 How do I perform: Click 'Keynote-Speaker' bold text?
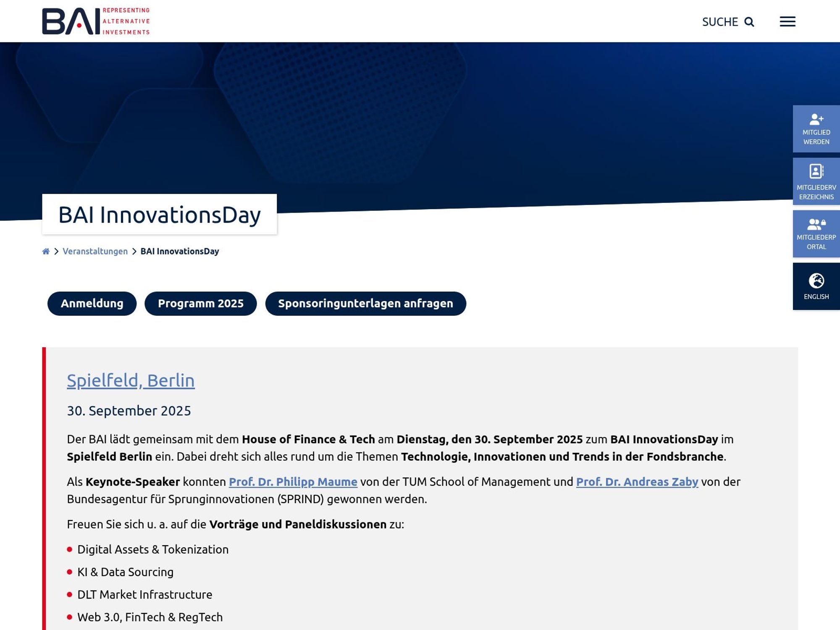pos(133,482)
